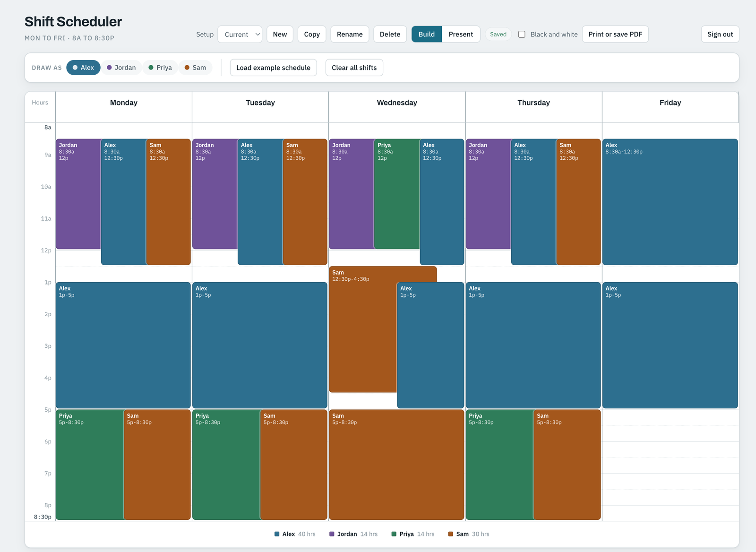Select Alex's Tuesday 8:30a-12:30p shift block

click(x=260, y=202)
